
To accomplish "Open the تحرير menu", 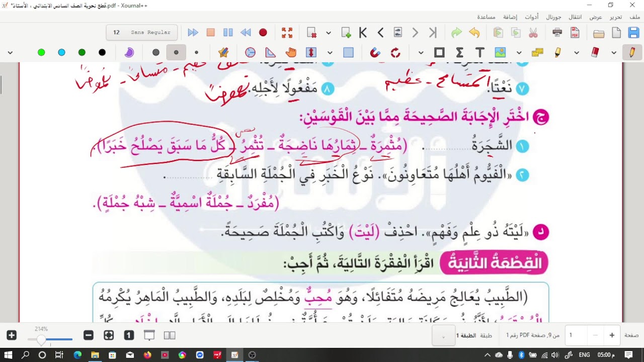I will tap(616, 17).
